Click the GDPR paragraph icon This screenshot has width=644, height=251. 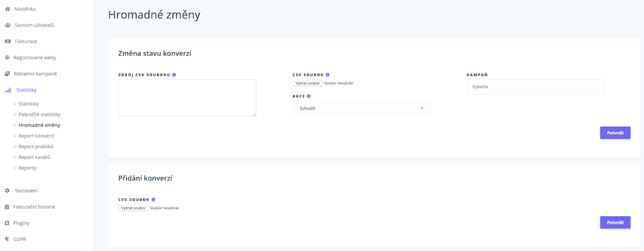[6, 239]
